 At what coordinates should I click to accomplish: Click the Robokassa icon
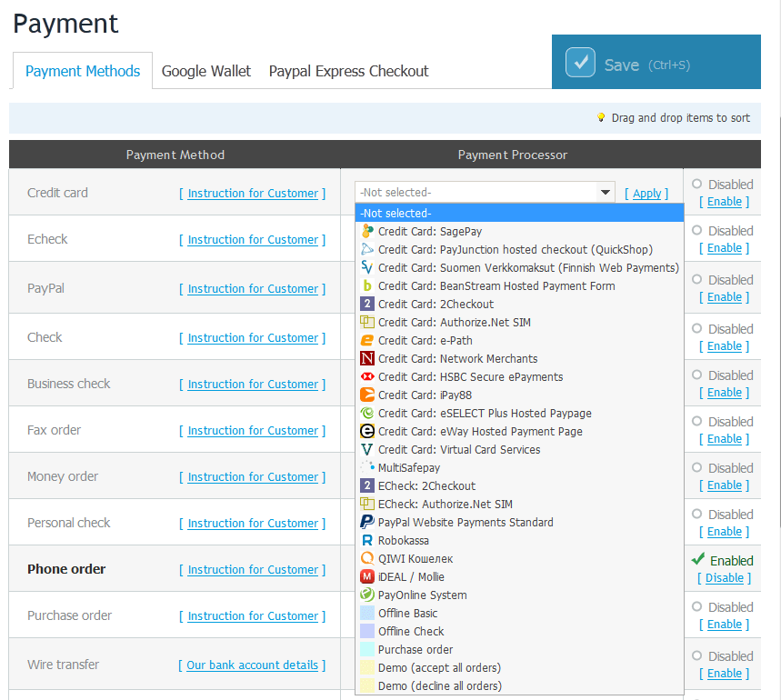[x=367, y=540]
